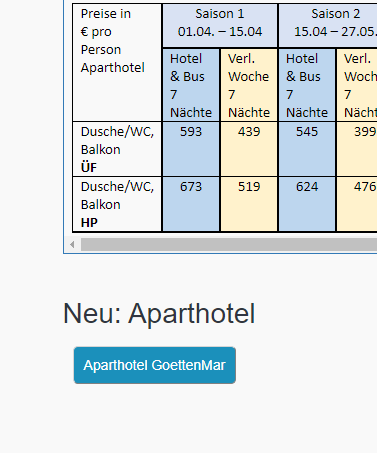Click Hotel & Bus header under Saison 1
Screen dimensions: 377x453
[x=191, y=85]
